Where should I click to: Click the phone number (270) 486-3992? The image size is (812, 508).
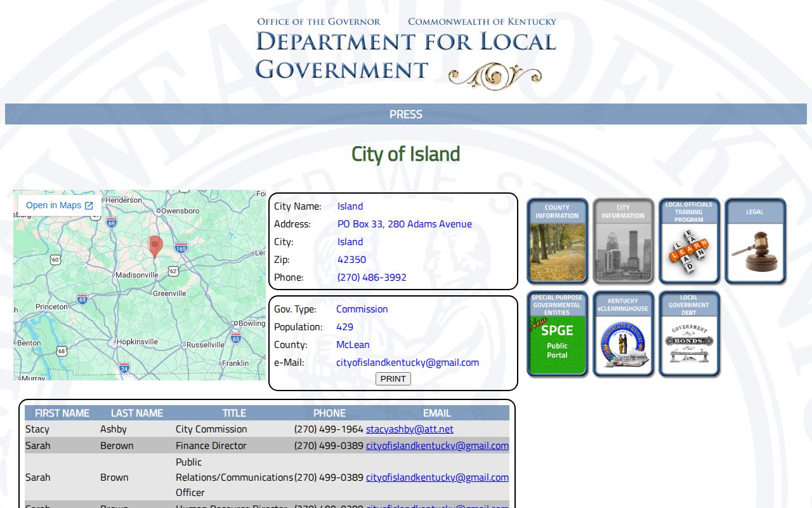point(372,277)
